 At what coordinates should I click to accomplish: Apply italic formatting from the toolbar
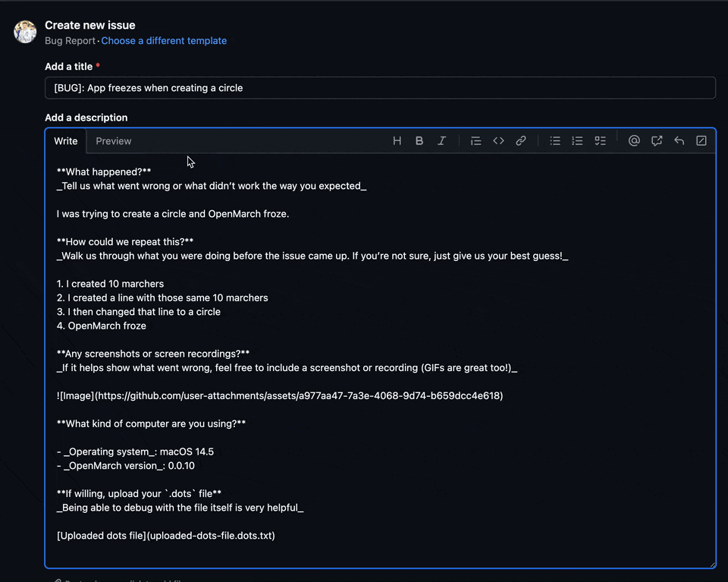pyautogui.click(x=441, y=140)
